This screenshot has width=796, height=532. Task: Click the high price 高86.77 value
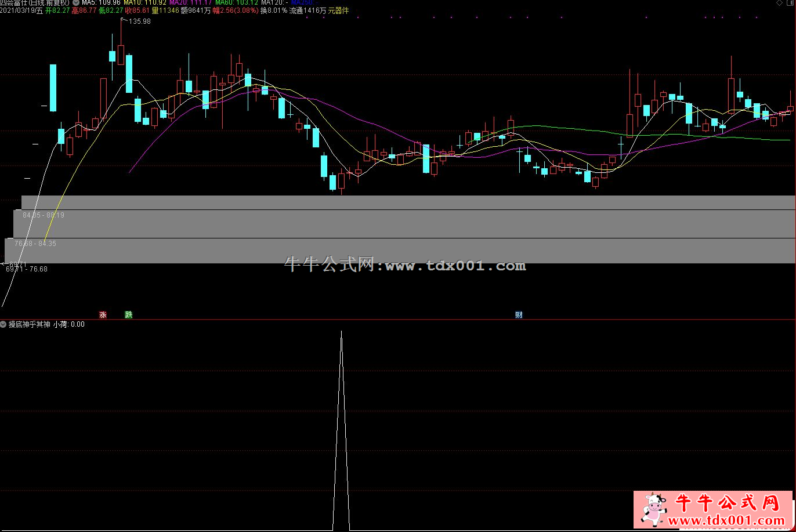click(84, 10)
